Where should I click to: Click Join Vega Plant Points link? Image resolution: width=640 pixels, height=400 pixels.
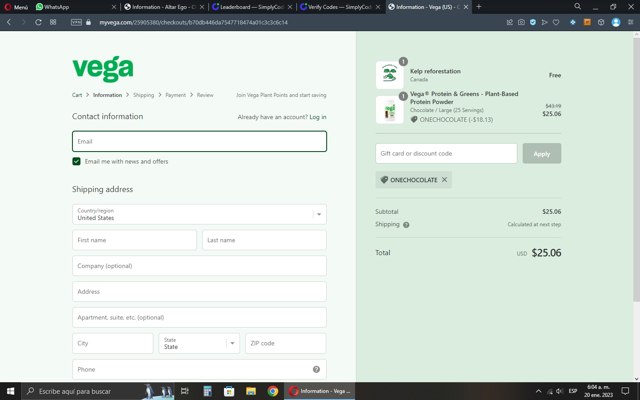tap(281, 95)
